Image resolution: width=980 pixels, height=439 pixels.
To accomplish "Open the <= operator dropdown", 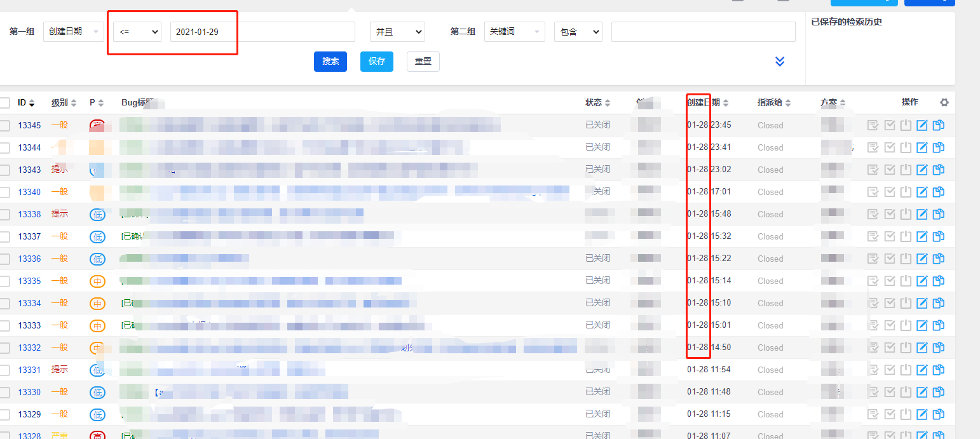I will click(137, 32).
